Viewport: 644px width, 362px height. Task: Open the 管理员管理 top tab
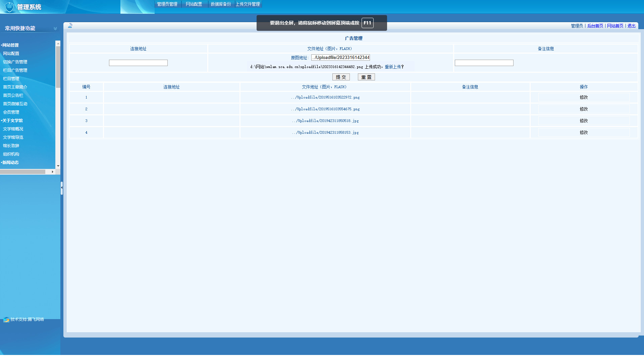167,4
